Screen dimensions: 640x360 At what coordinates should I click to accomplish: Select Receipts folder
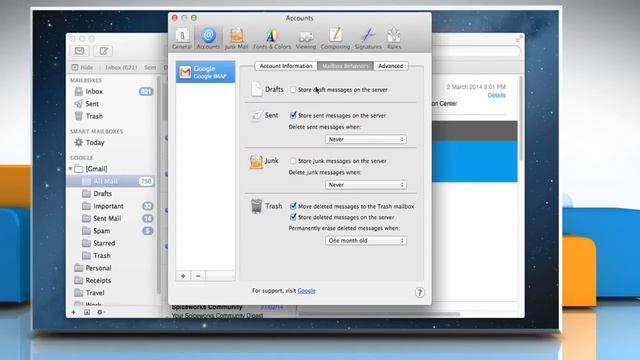tap(112, 280)
